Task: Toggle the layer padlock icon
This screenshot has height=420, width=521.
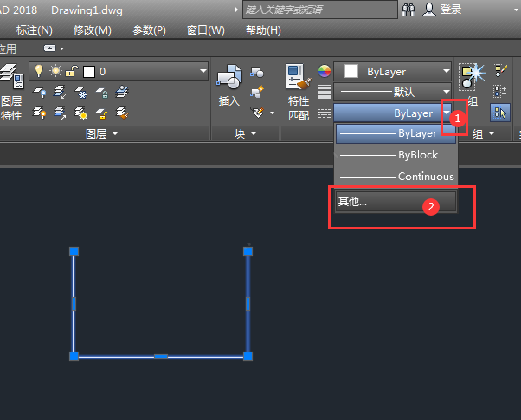Action: tap(71, 71)
